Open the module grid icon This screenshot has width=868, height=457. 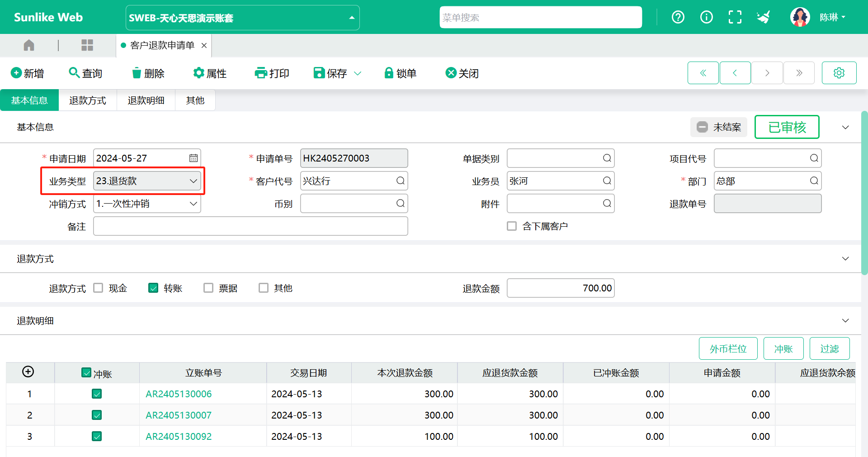pyautogui.click(x=87, y=45)
